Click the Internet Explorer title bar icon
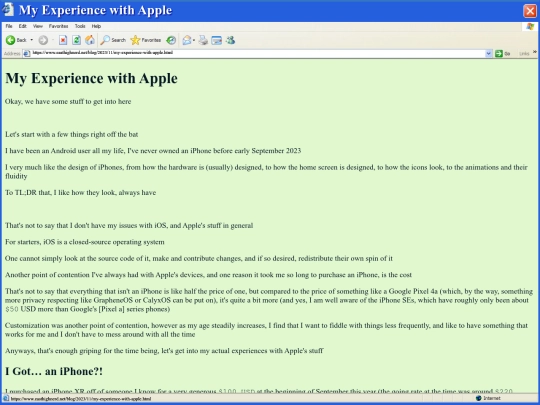This screenshot has height=405, width=540. point(8,10)
